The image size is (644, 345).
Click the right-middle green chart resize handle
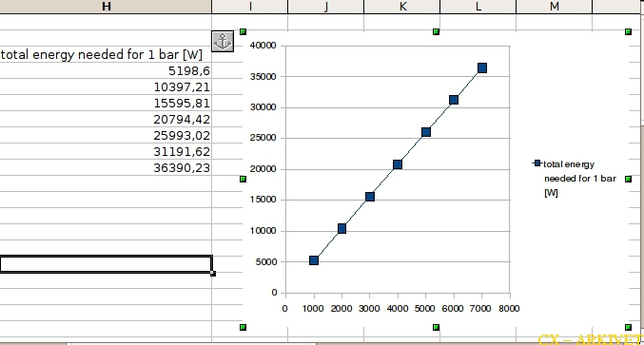628,179
